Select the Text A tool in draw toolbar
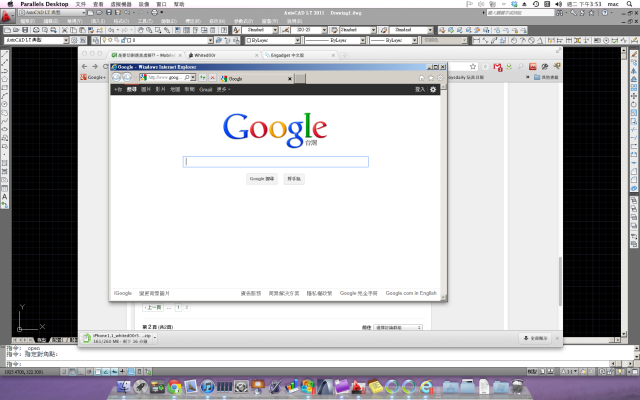The image size is (640, 400). click(x=5, y=197)
